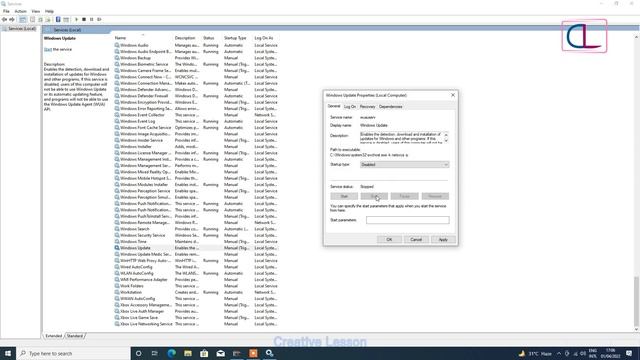
Task: Click the Forward arrow in Services toolbar
Action: point(12,19)
